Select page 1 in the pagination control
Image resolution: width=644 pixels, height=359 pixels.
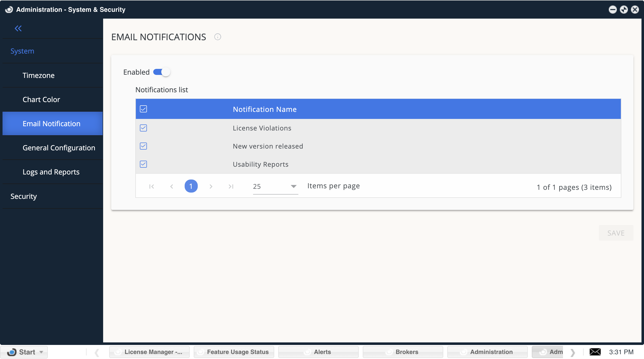click(191, 186)
